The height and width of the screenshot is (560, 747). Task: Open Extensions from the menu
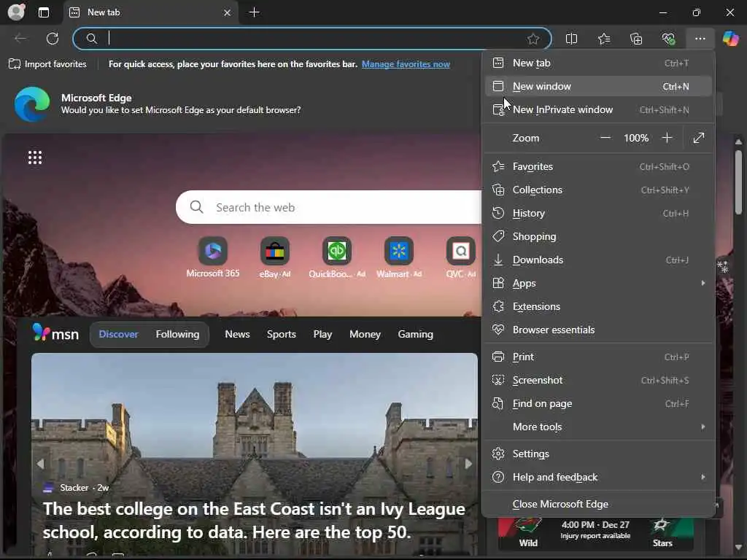(598, 307)
